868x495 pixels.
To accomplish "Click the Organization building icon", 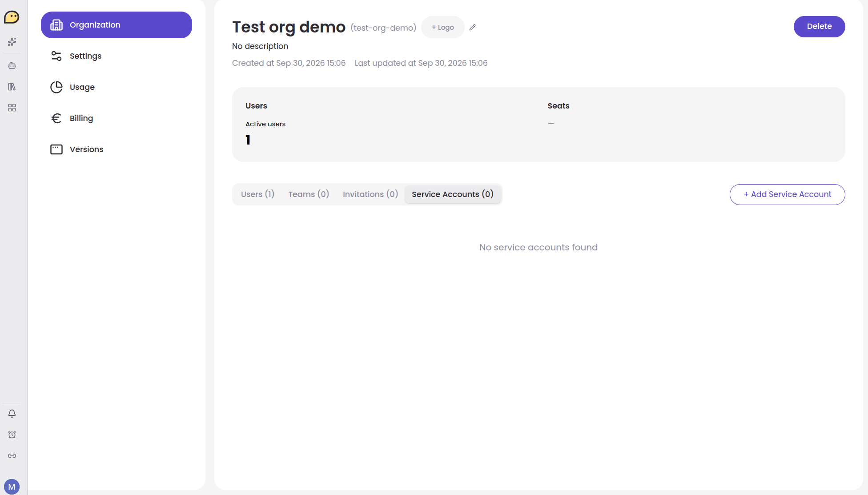I will tap(56, 25).
